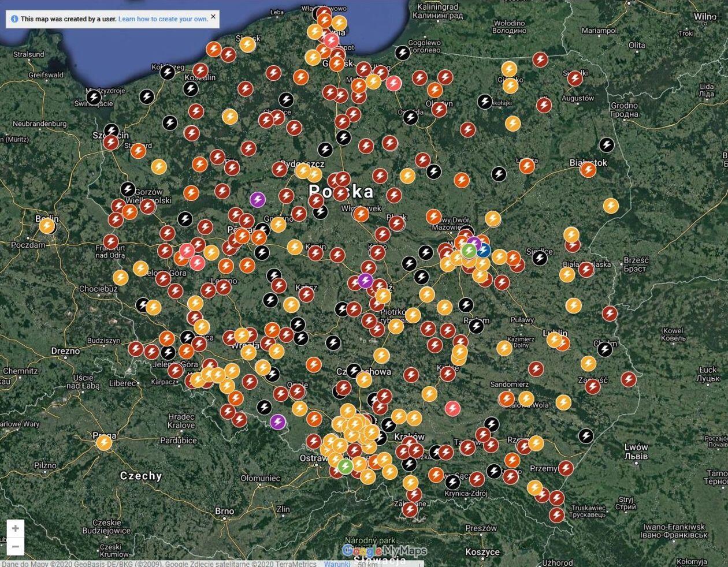Click the info icon in the banner
Screen dimensions: 728x567
point(14,19)
